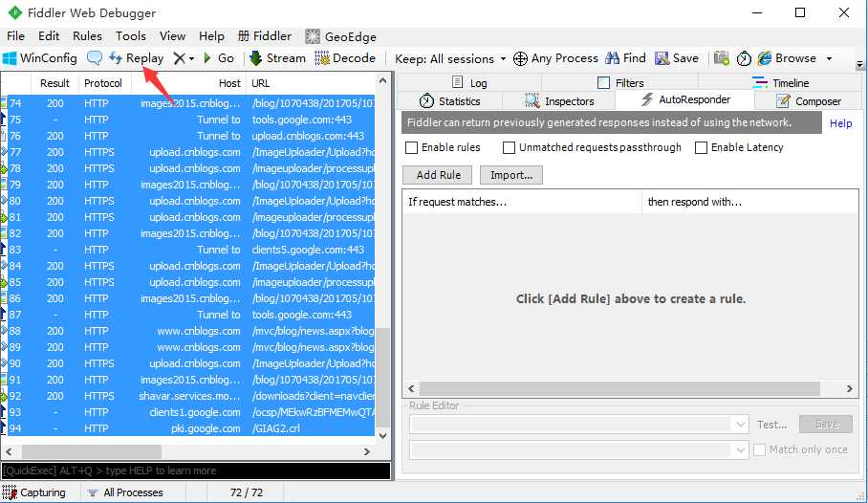Select session 94 /GIAG2.crl
Image resolution: width=868 pixels, height=503 pixels.
coord(188,428)
